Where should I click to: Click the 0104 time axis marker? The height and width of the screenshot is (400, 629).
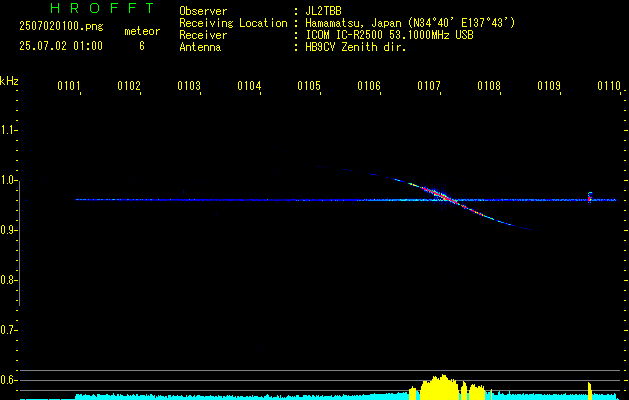(x=249, y=86)
